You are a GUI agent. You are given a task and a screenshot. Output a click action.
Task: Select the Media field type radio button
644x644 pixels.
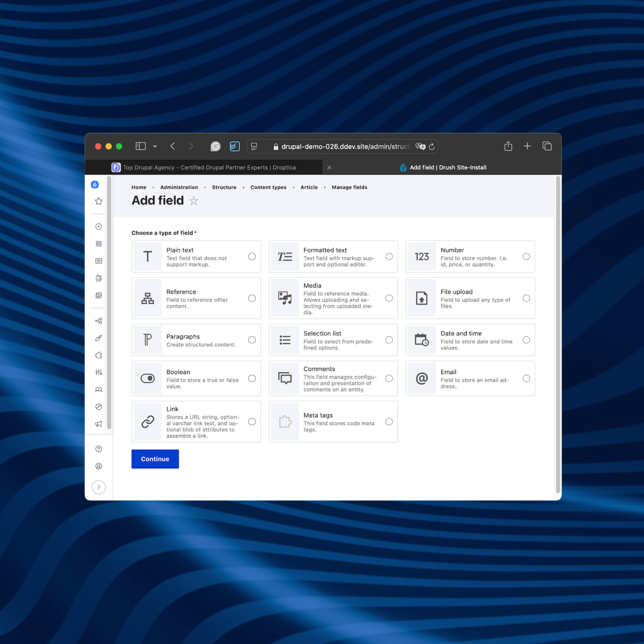point(389,298)
